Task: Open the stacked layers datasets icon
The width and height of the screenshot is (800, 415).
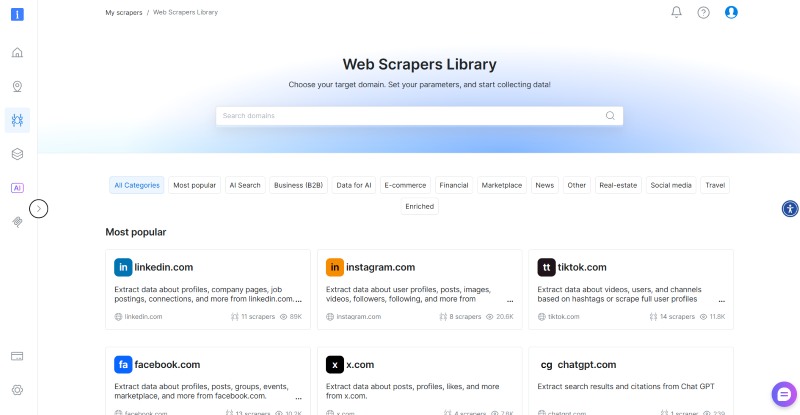Action: (x=17, y=154)
